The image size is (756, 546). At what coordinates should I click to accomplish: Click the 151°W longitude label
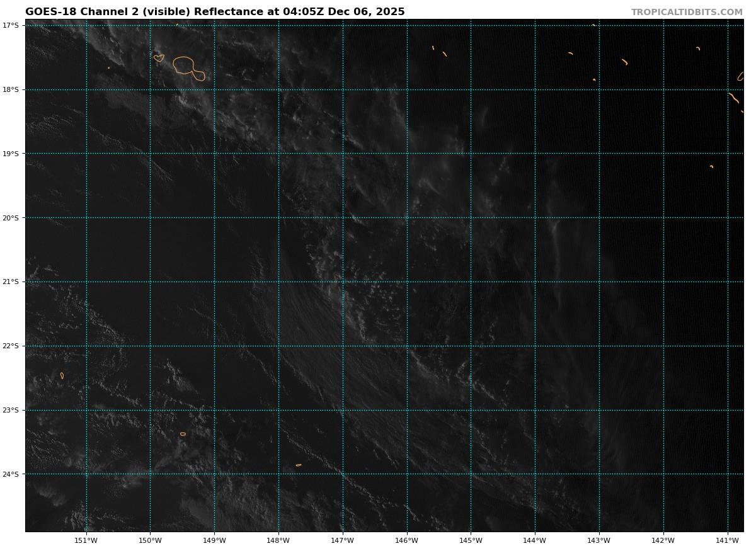pos(86,540)
